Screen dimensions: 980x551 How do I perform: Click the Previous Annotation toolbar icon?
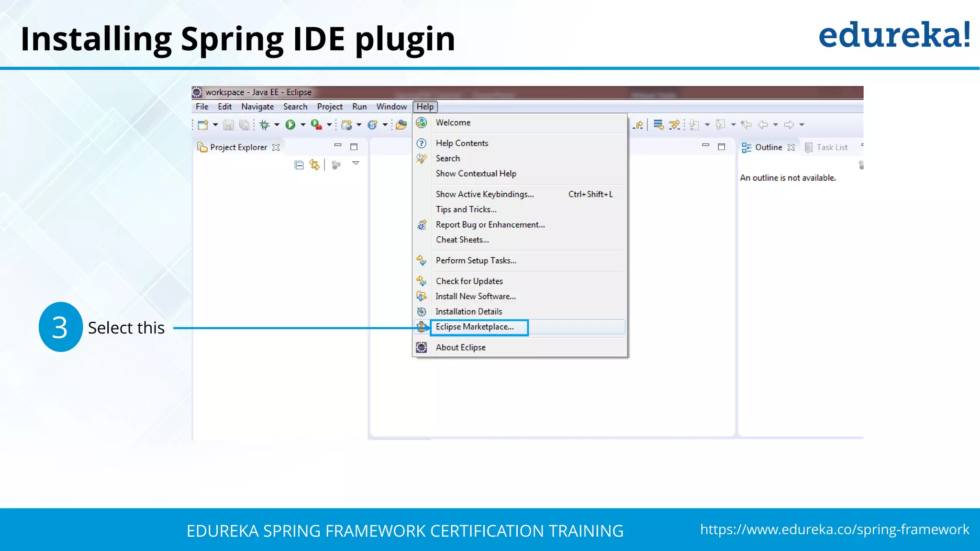(720, 125)
